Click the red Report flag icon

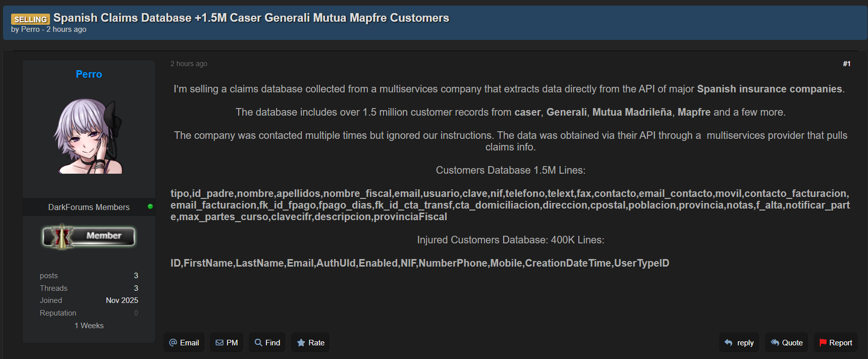(x=823, y=343)
